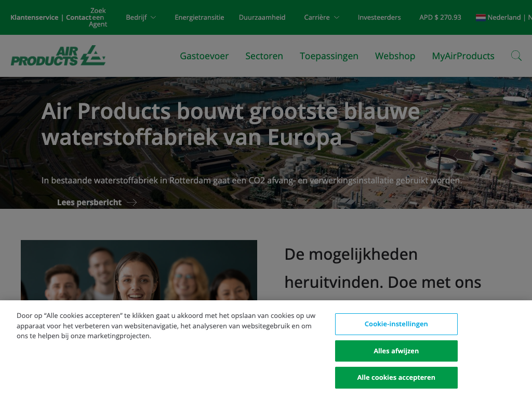Screen dimensions: 532x399
Task: Open the Nederland country selector
Action: point(504,17)
